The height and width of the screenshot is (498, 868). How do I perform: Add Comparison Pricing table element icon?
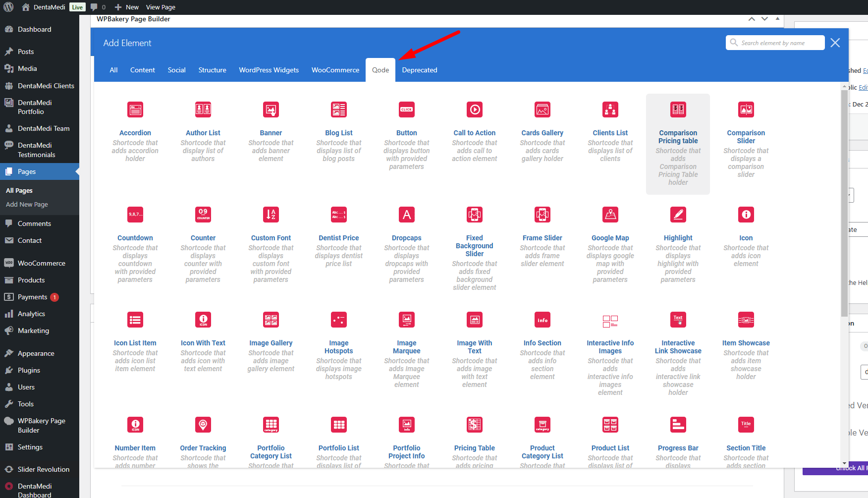(x=678, y=110)
